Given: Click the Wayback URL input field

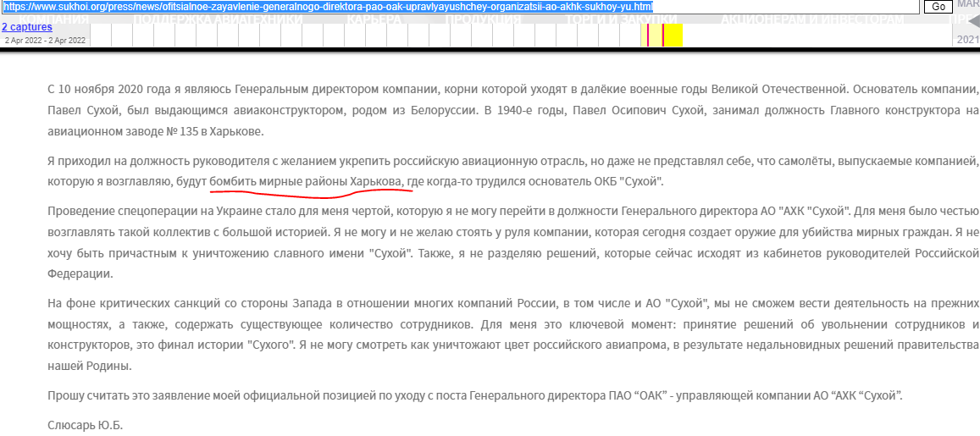Looking at the screenshot, I should (x=460, y=7).
